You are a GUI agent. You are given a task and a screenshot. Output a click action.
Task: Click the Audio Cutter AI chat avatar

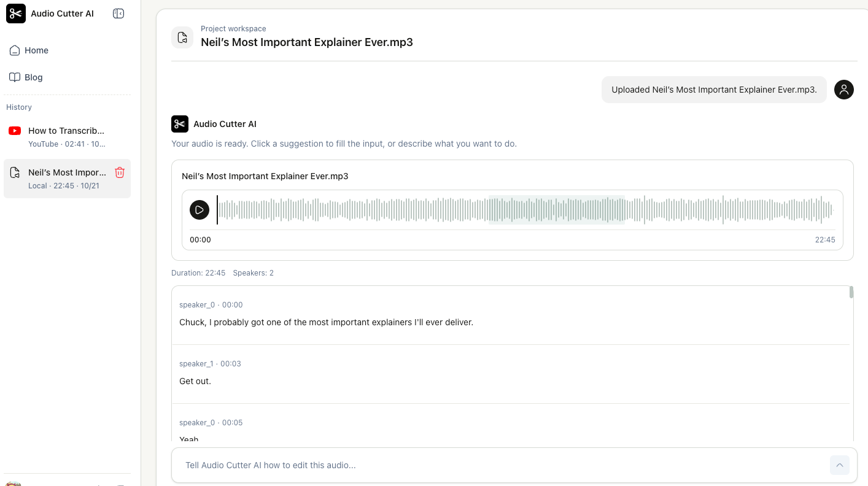pyautogui.click(x=180, y=124)
